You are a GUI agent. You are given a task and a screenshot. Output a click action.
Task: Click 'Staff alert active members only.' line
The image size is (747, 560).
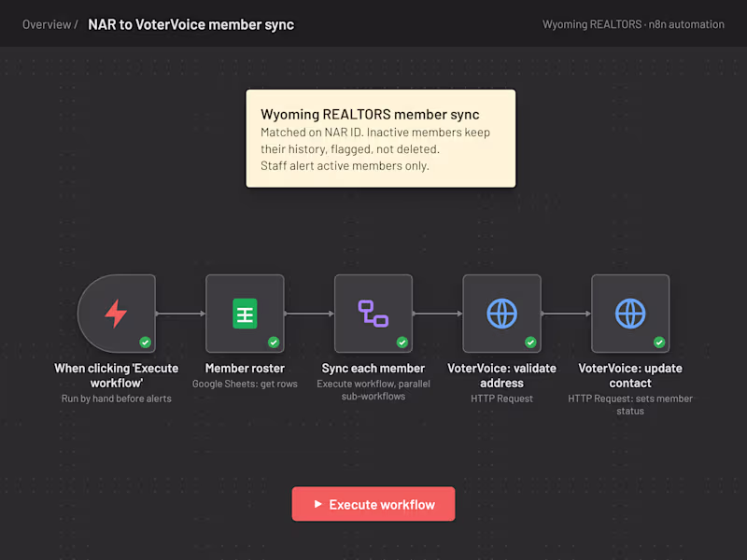[x=345, y=166]
